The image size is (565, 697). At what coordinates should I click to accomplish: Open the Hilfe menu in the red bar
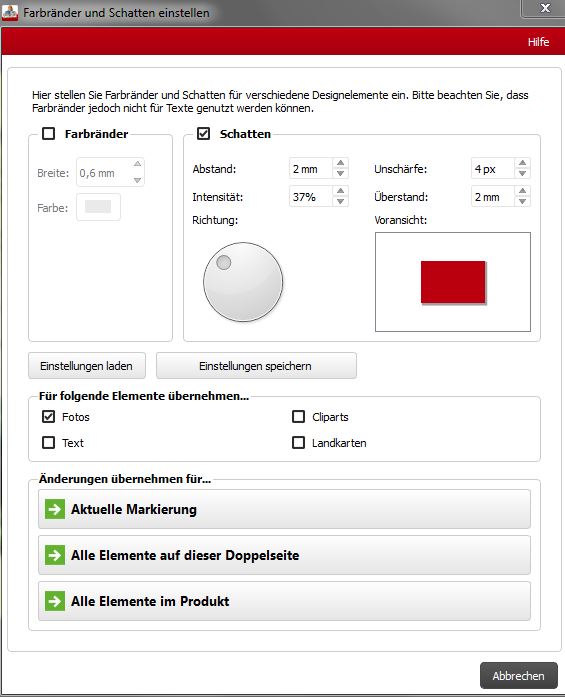538,42
